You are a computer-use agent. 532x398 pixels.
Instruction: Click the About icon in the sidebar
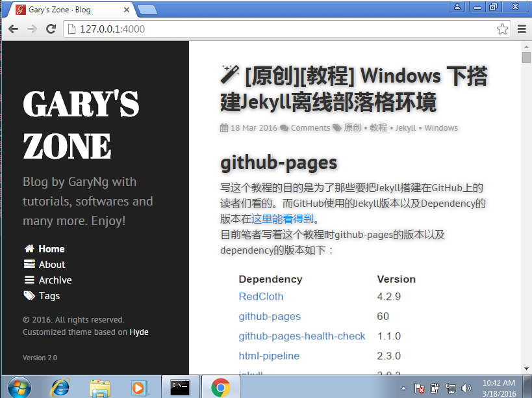[29, 264]
